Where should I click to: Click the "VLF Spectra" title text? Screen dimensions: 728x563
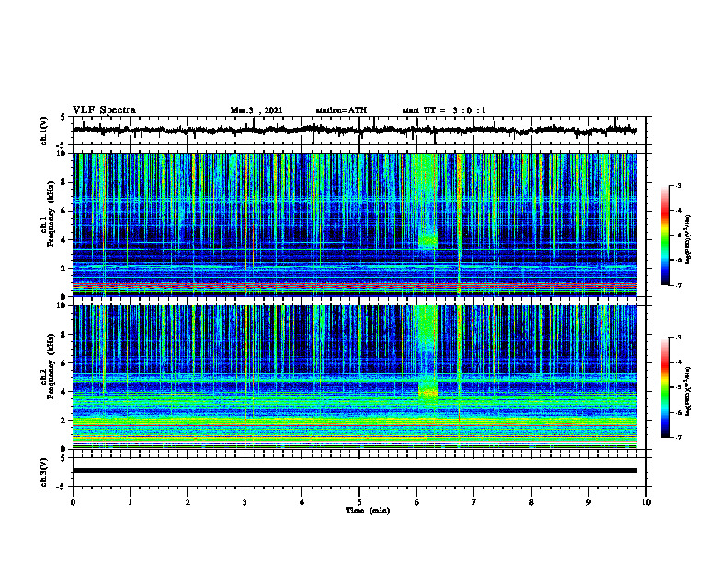(x=104, y=110)
